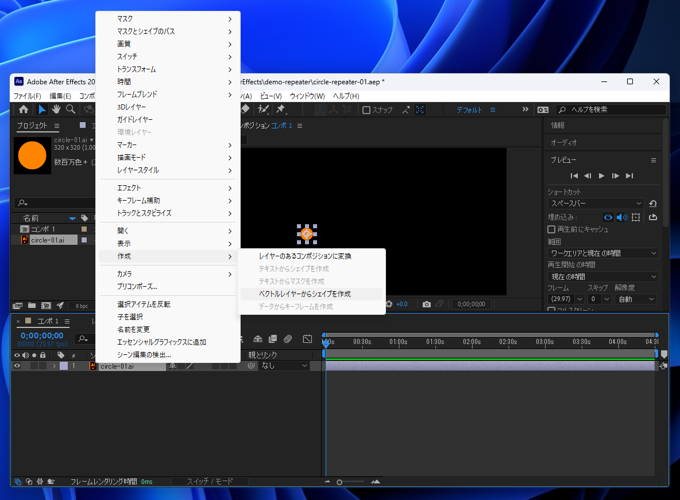Enable the スナップ checkbox
680x500 pixels.
coord(367,110)
